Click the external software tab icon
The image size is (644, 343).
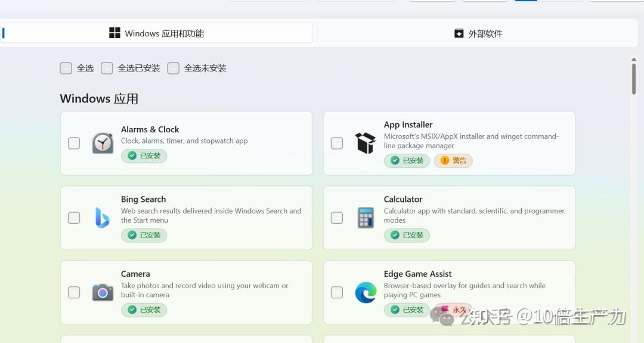(x=459, y=33)
